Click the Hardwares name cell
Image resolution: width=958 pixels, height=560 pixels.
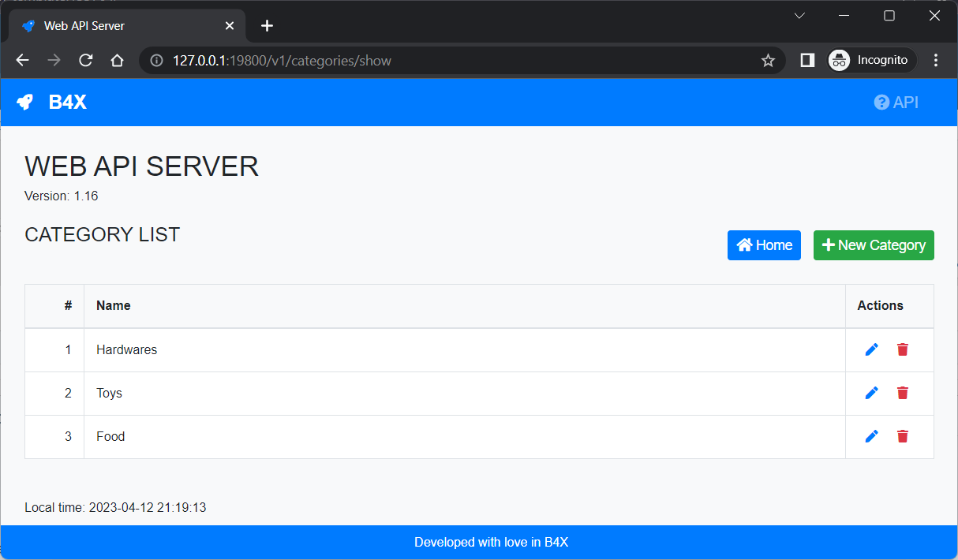click(x=465, y=350)
